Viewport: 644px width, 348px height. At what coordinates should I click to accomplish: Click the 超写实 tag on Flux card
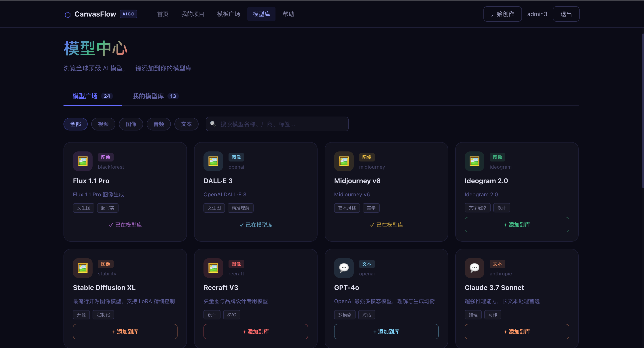point(108,208)
